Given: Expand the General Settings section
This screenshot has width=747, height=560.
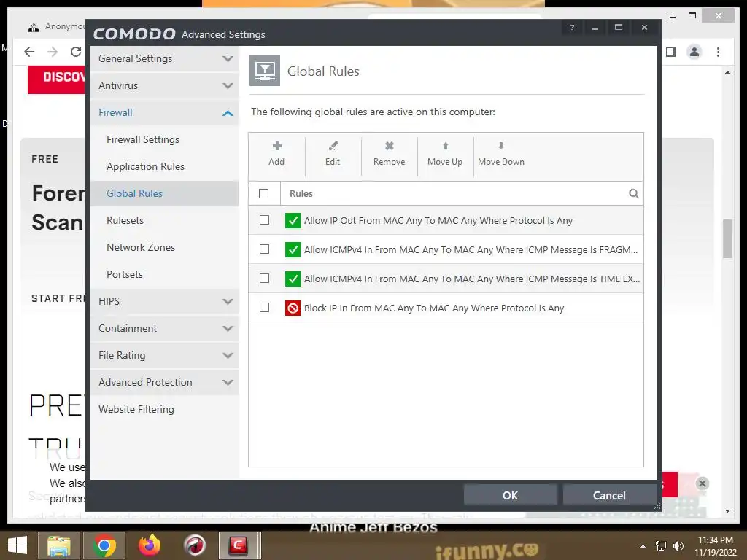Looking at the screenshot, I should (165, 58).
